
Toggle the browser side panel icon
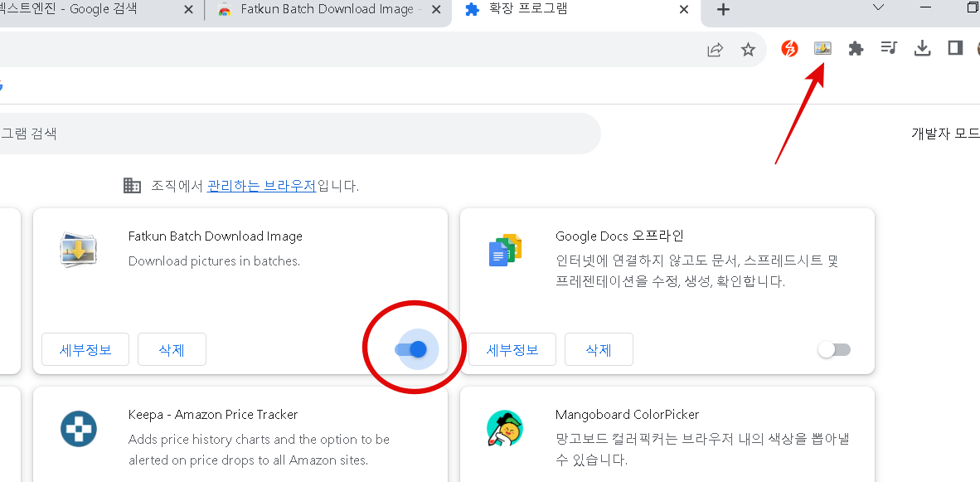click(x=955, y=47)
